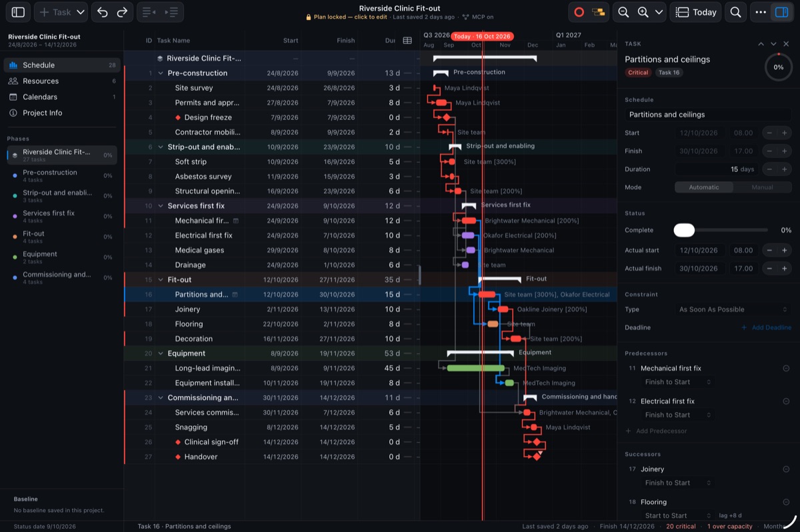This screenshot has height=532, width=800.
Task: Collapse the Equipment summary row
Action: pyautogui.click(x=161, y=353)
